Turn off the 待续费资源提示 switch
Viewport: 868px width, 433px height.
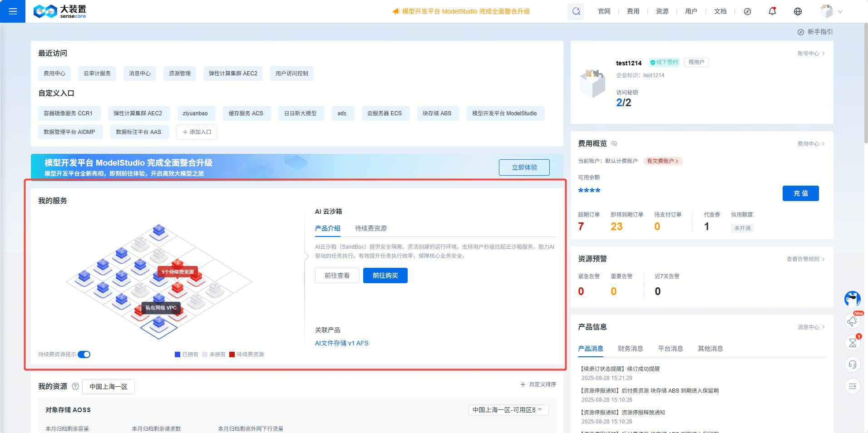tap(84, 354)
